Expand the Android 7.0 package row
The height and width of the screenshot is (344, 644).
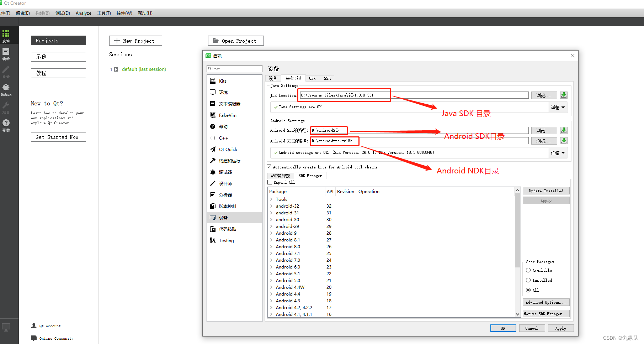[271, 260]
